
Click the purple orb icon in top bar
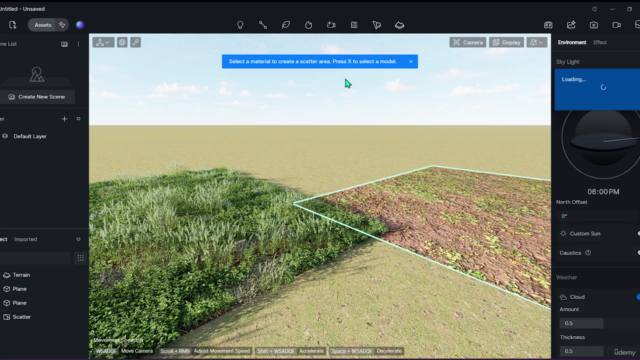click(x=80, y=25)
